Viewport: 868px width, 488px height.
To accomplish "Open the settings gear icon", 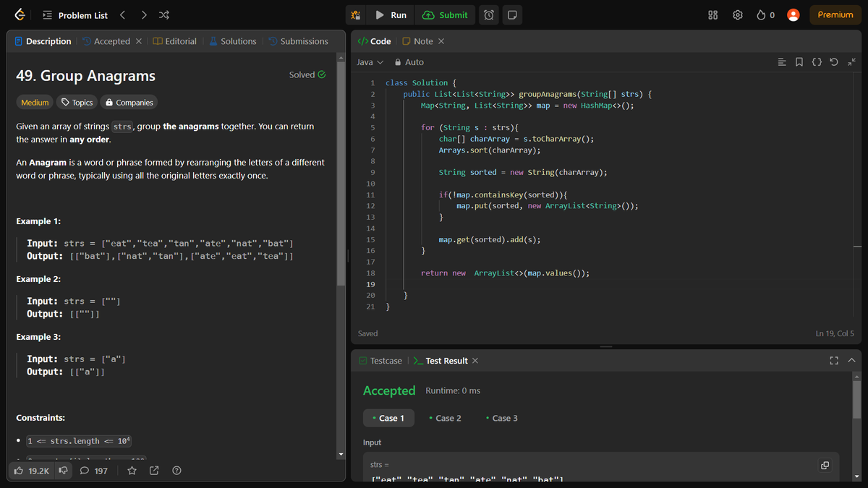I will click(x=738, y=14).
